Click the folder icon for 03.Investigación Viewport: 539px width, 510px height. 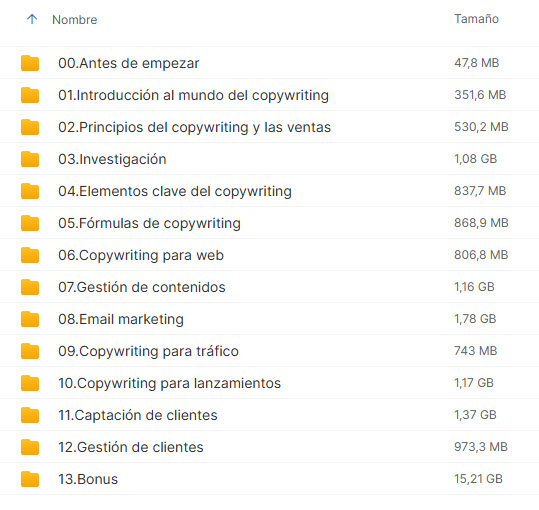(30, 159)
